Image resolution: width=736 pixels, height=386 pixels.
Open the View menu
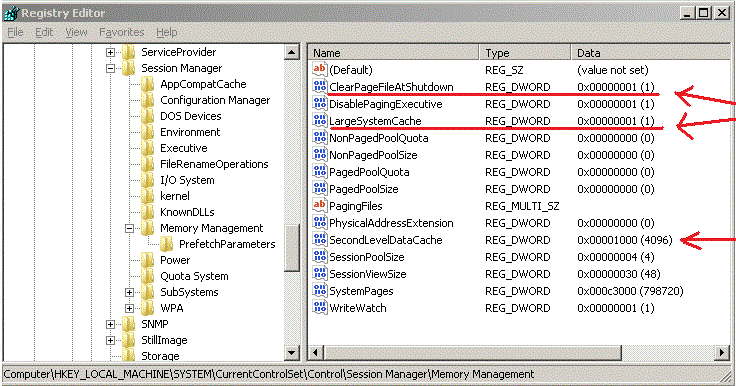click(x=76, y=32)
